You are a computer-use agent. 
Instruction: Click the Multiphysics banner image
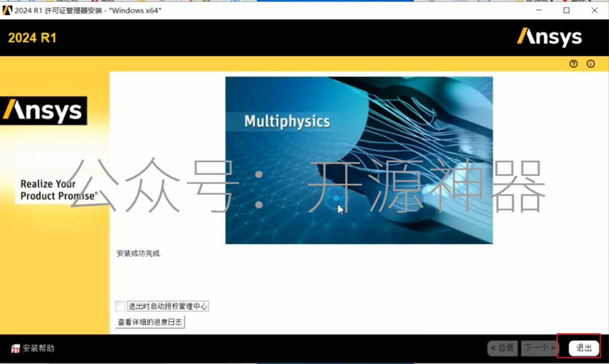click(359, 160)
